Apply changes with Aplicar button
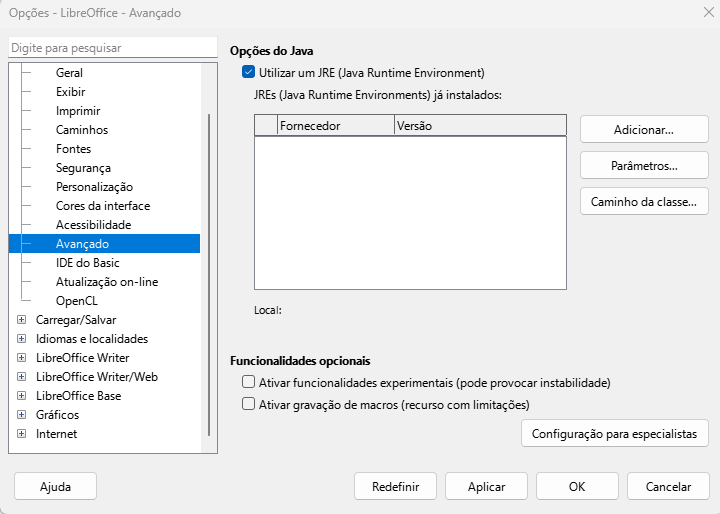Image resolution: width=720 pixels, height=514 pixels. (486, 486)
